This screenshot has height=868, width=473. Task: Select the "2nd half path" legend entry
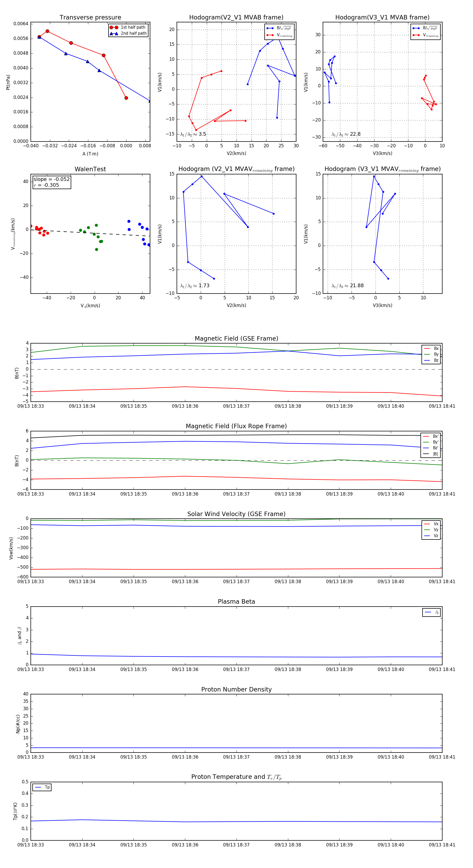click(128, 33)
